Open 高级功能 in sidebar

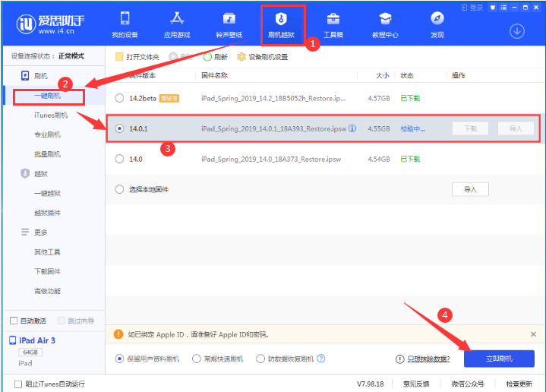click(48, 291)
